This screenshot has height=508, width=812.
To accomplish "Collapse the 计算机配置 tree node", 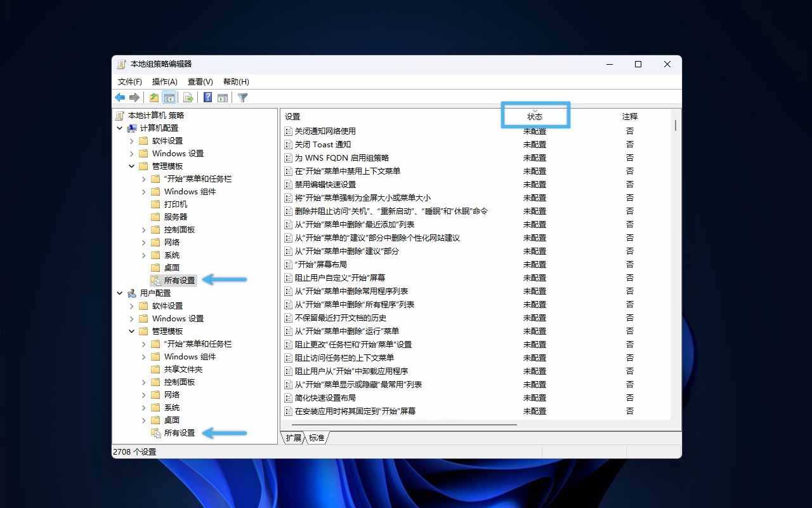I will pyautogui.click(x=120, y=128).
